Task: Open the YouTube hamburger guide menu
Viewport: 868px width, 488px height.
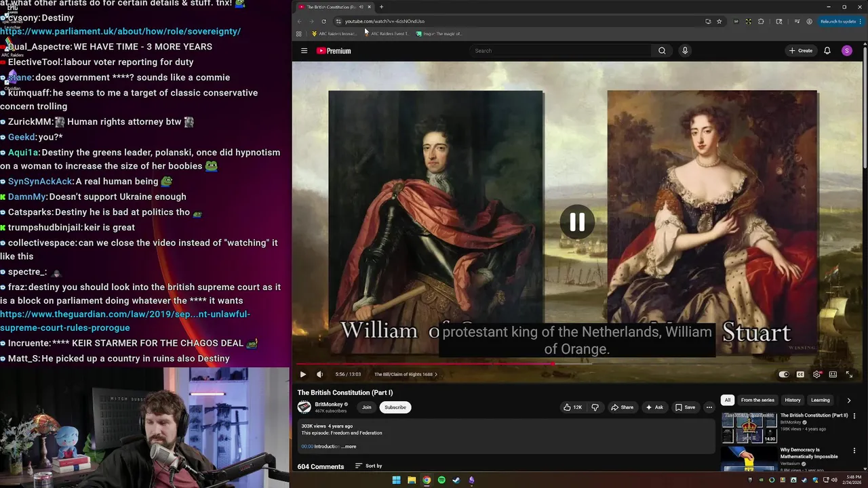Action: click(304, 51)
